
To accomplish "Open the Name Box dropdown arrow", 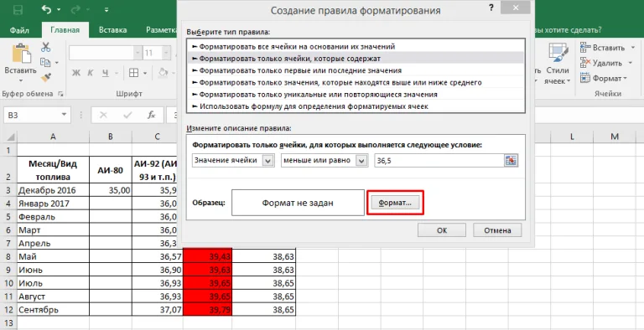I will coord(64,115).
